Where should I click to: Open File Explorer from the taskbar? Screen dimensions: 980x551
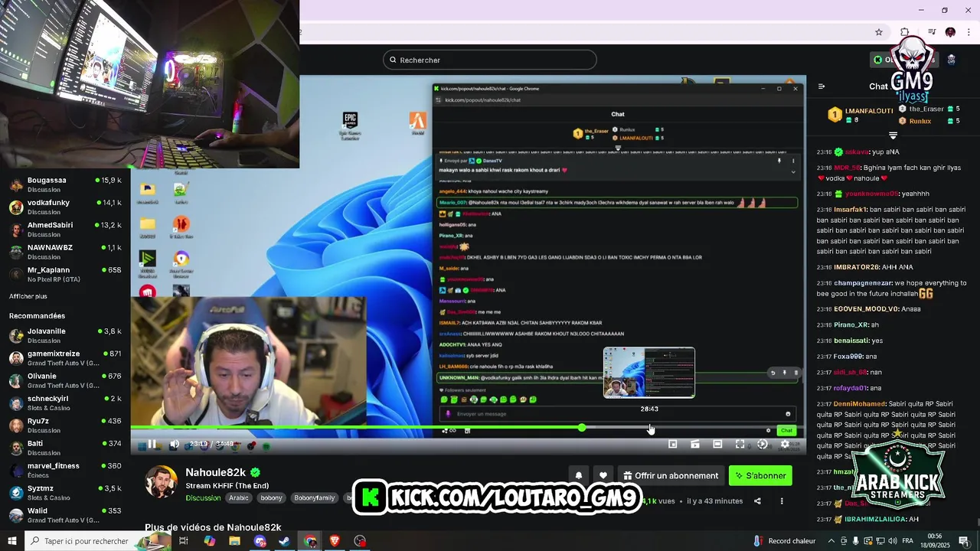coord(234,541)
